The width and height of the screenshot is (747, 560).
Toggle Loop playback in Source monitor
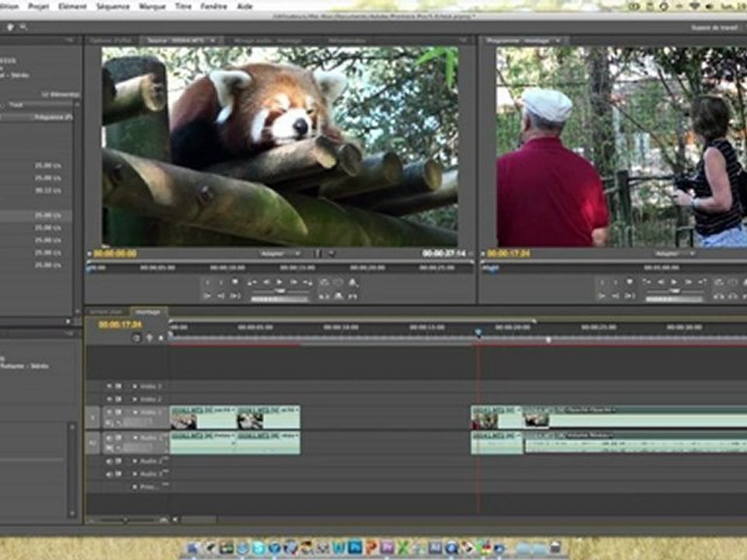(324, 282)
